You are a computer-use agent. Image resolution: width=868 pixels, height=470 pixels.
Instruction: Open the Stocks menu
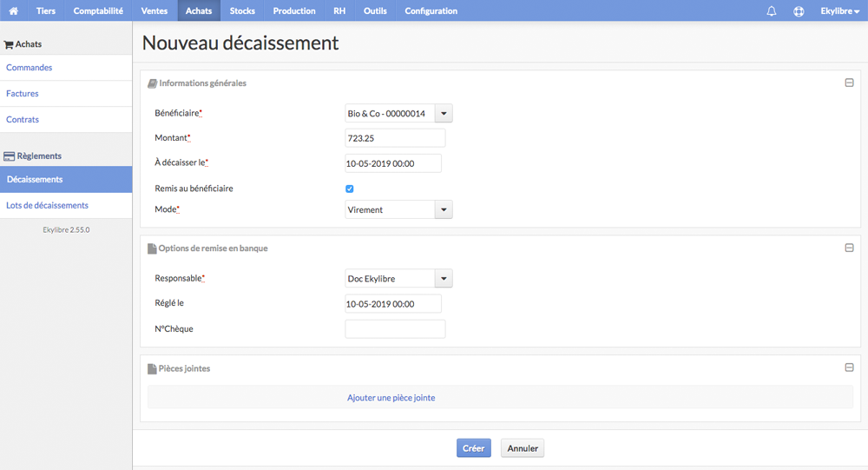pos(242,10)
